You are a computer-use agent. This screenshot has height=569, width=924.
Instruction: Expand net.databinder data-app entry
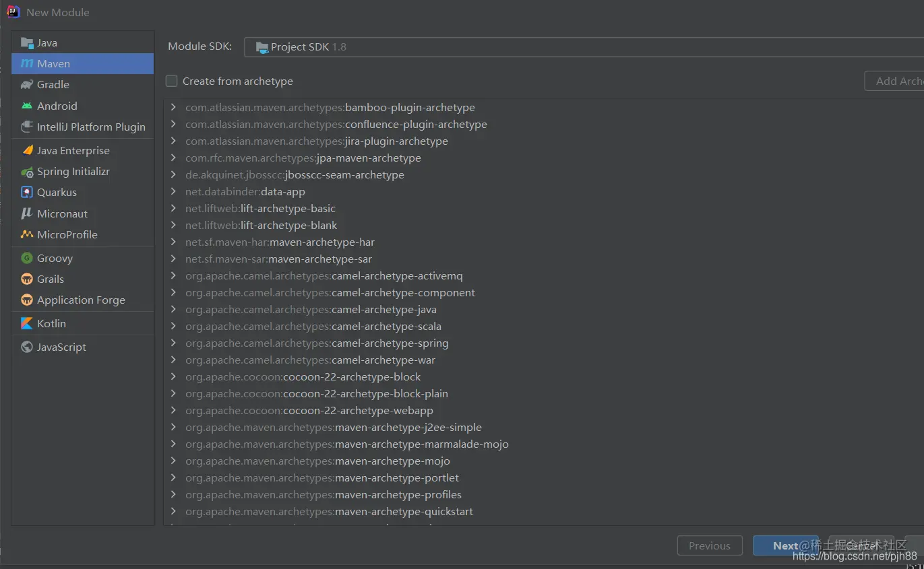click(x=173, y=191)
